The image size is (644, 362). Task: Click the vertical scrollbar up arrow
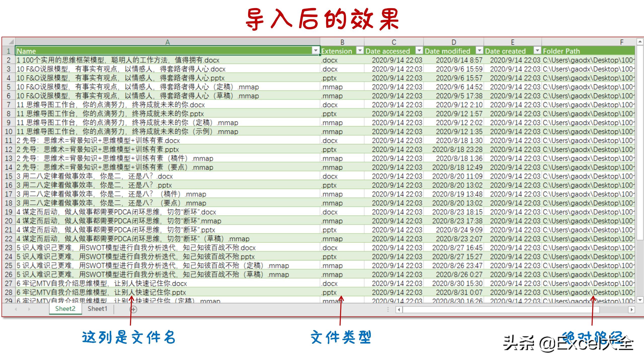640,42
